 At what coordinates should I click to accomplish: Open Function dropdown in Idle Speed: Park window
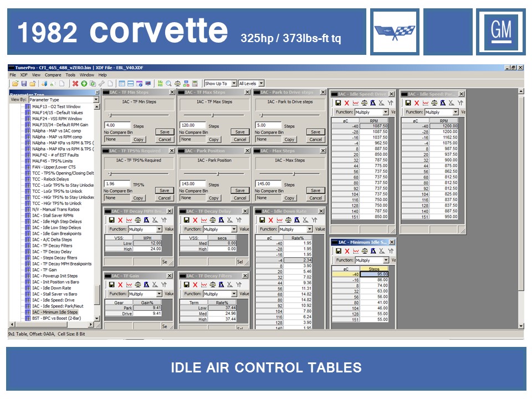(x=456, y=112)
